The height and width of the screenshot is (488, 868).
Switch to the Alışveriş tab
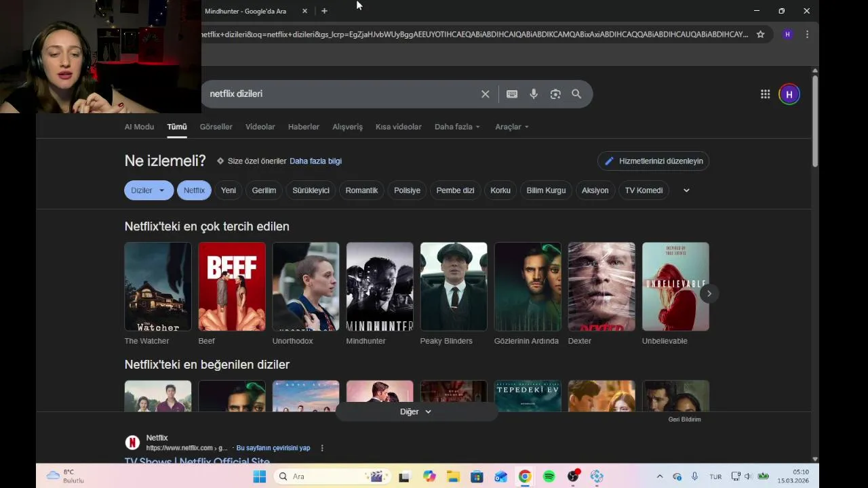(x=347, y=127)
